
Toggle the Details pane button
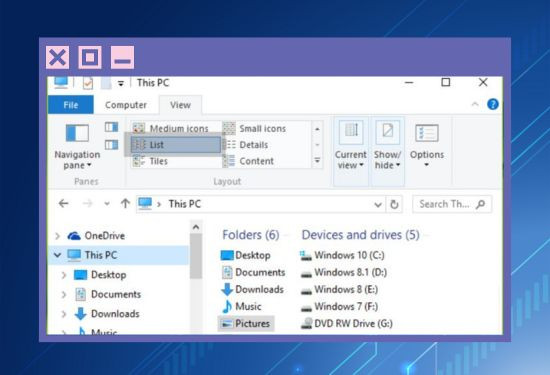tap(112, 145)
